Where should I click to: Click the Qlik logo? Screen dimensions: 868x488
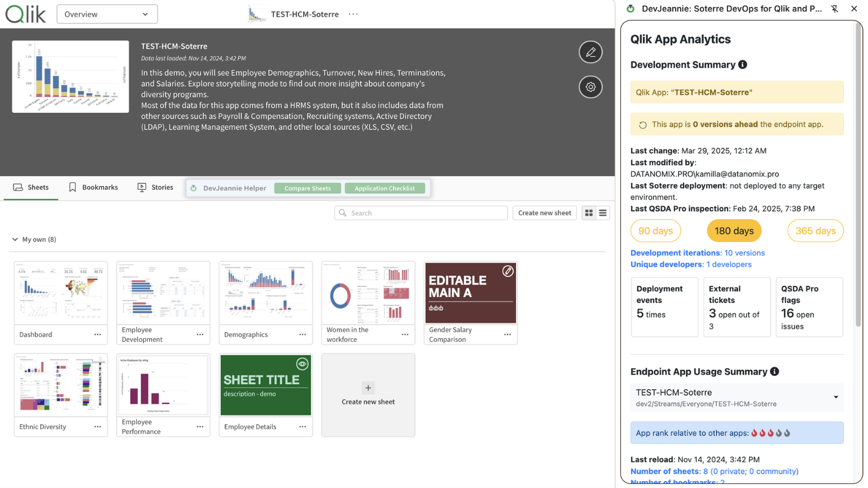(25, 14)
